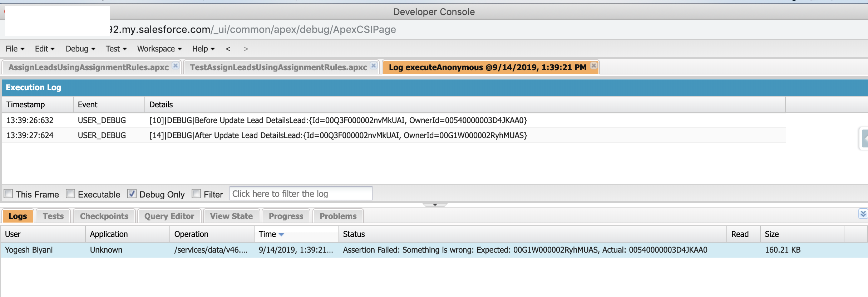The height and width of the screenshot is (297, 868).
Task: Click the panel splitter collapse arrow
Action: click(435, 205)
